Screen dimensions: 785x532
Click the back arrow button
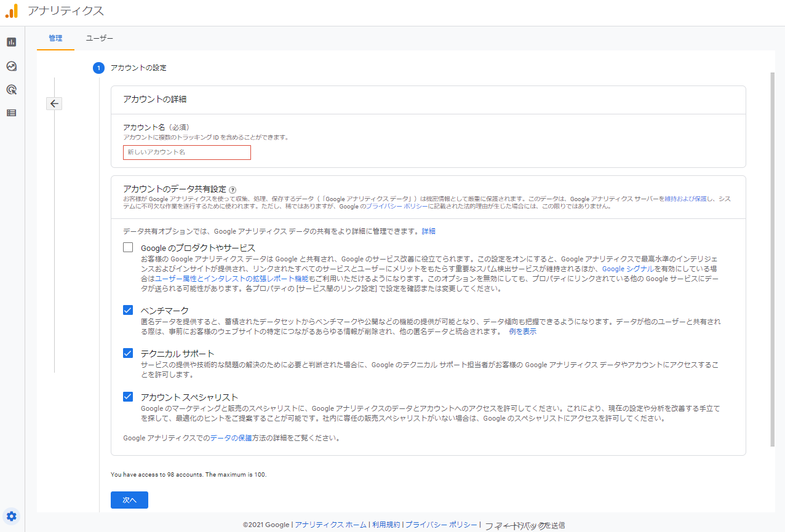point(54,103)
